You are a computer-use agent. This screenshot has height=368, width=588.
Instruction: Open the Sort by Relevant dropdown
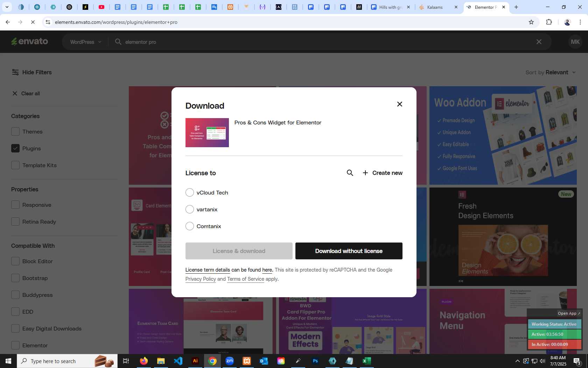(551, 72)
